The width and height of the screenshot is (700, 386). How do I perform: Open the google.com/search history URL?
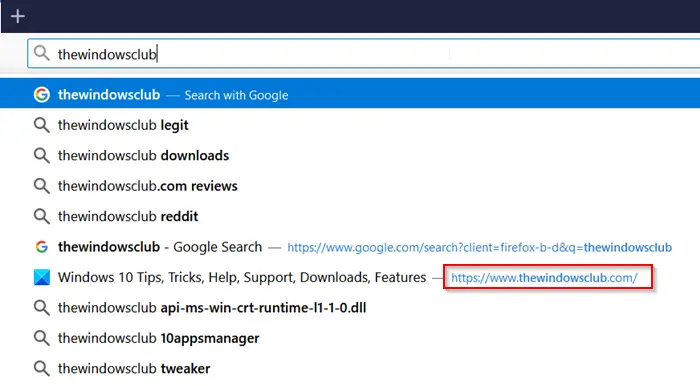pyautogui.click(x=479, y=247)
